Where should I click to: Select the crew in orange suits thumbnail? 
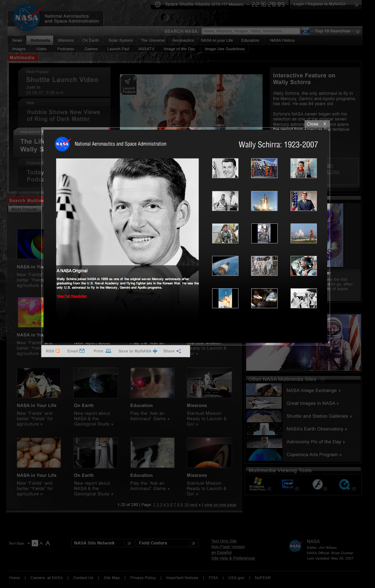[264, 168]
